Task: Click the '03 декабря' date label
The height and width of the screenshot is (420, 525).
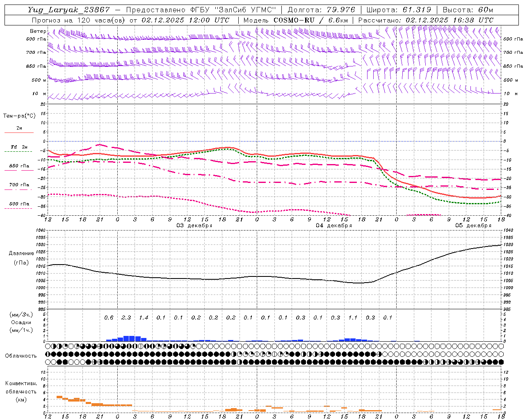Action: pos(194,226)
